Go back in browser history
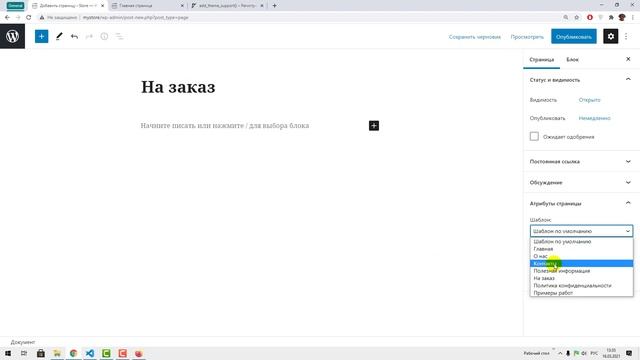640x360 pixels. pos(7,17)
